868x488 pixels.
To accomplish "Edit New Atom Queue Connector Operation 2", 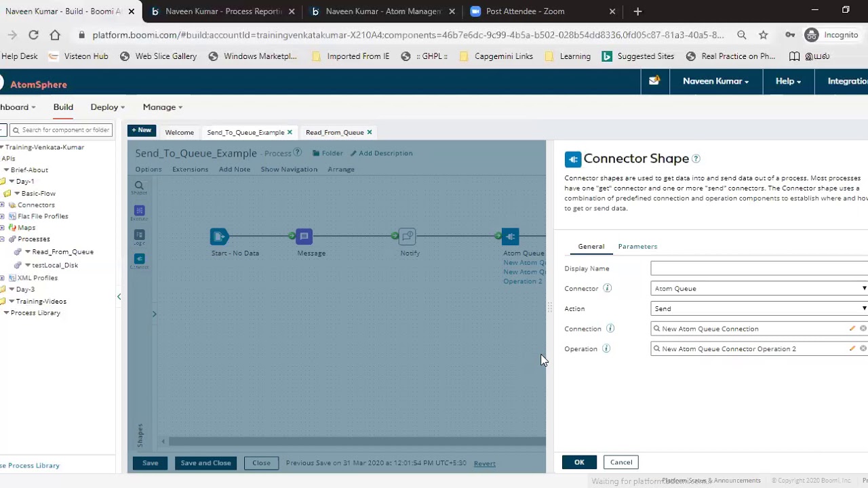I will [852, 349].
